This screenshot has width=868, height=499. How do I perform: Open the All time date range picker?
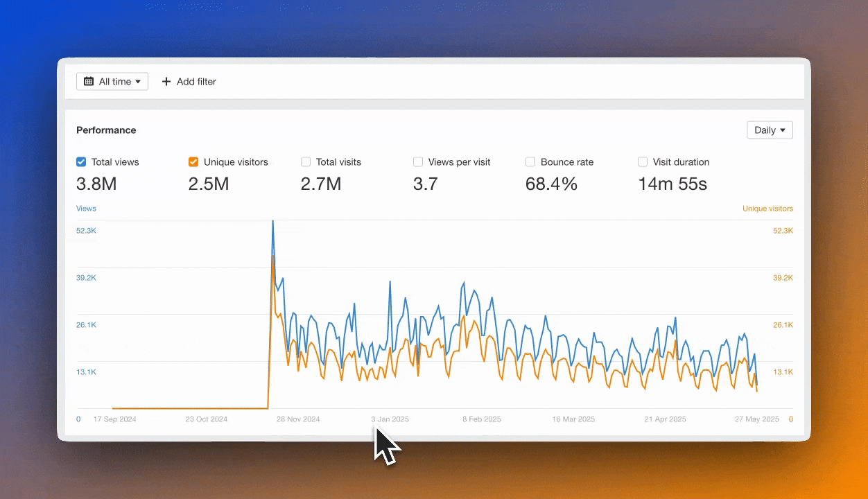pos(112,81)
